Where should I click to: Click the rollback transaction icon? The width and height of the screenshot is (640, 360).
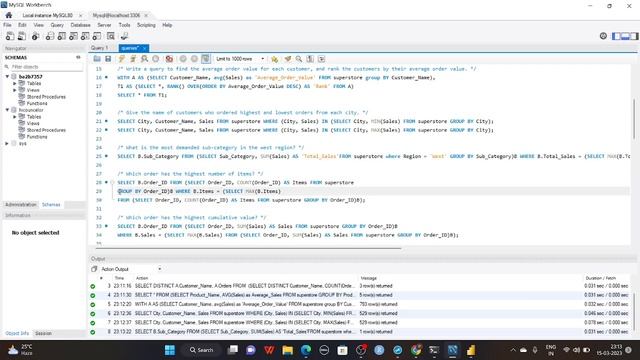(194, 59)
